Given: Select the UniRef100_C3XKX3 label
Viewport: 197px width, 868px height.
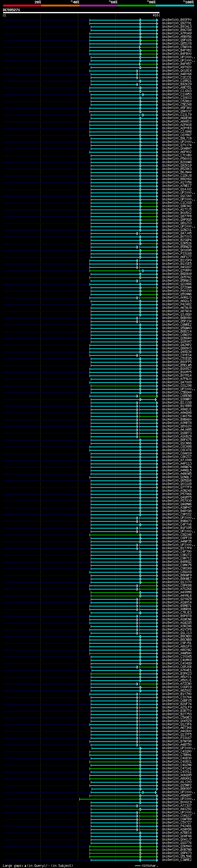Looking at the screenshot, I should tap(176, 98).
